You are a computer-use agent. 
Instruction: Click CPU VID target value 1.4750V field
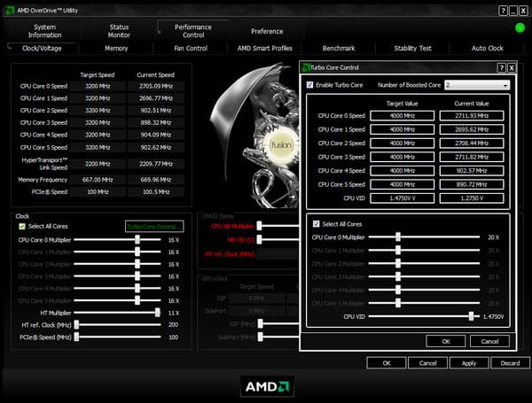402,198
